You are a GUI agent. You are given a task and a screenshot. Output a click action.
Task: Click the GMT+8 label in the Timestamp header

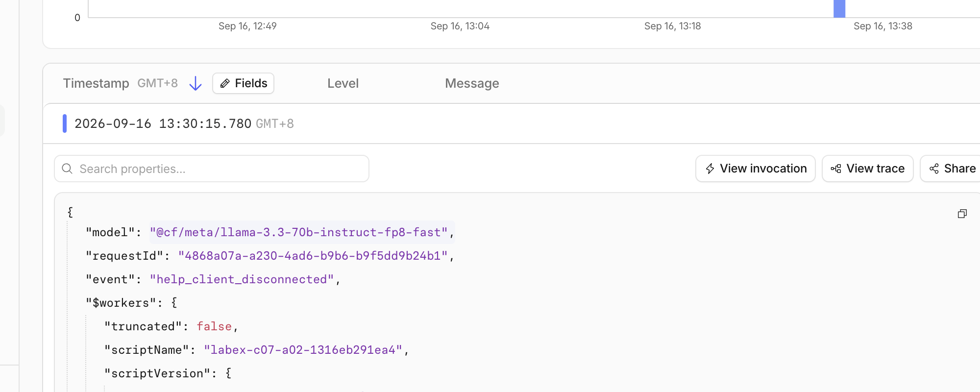pos(157,83)
